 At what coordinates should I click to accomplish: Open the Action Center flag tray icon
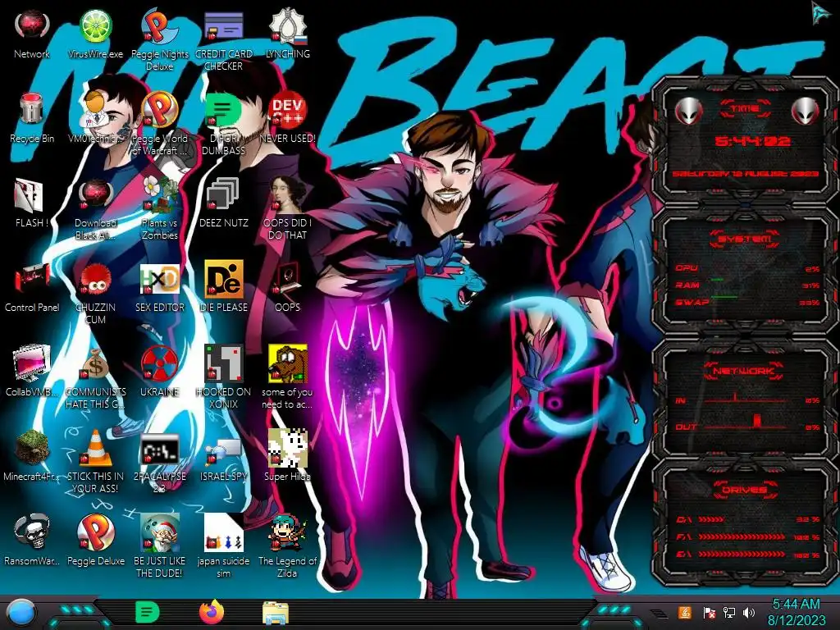click(708, 612)
